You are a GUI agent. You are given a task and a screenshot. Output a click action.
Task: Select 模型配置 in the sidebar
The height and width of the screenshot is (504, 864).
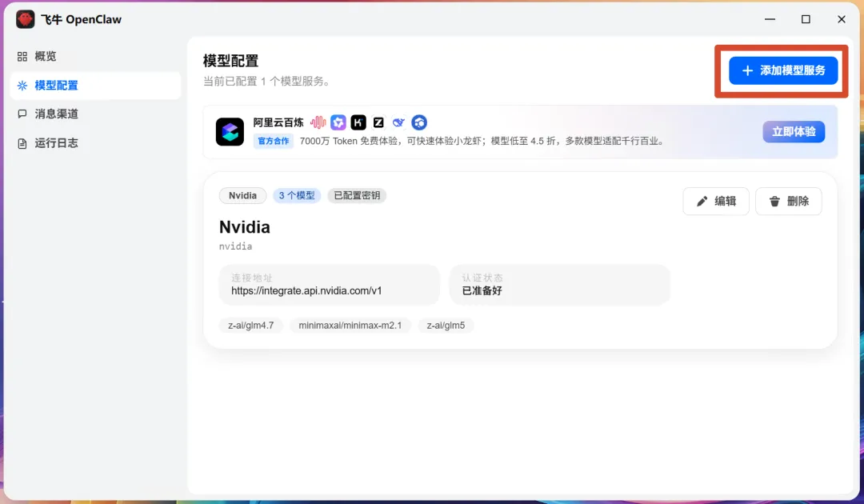click(95, 86)
